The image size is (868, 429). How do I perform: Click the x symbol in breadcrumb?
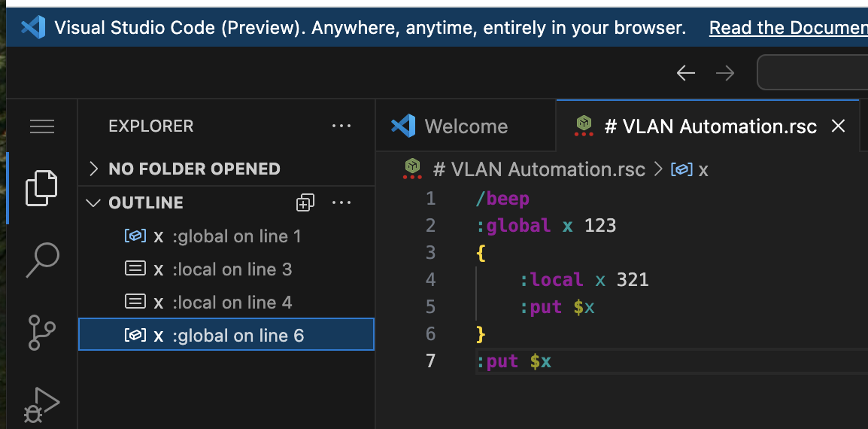point(703,169)
